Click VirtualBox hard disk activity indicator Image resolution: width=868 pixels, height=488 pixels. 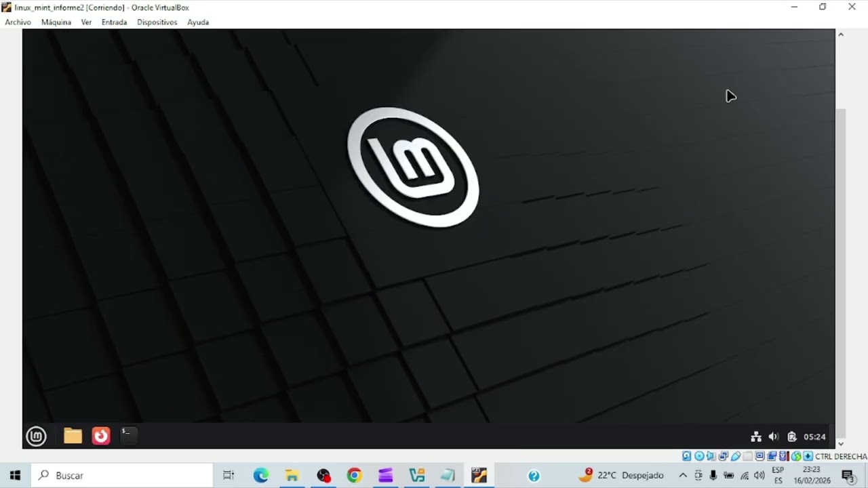[x=686, y=456]
